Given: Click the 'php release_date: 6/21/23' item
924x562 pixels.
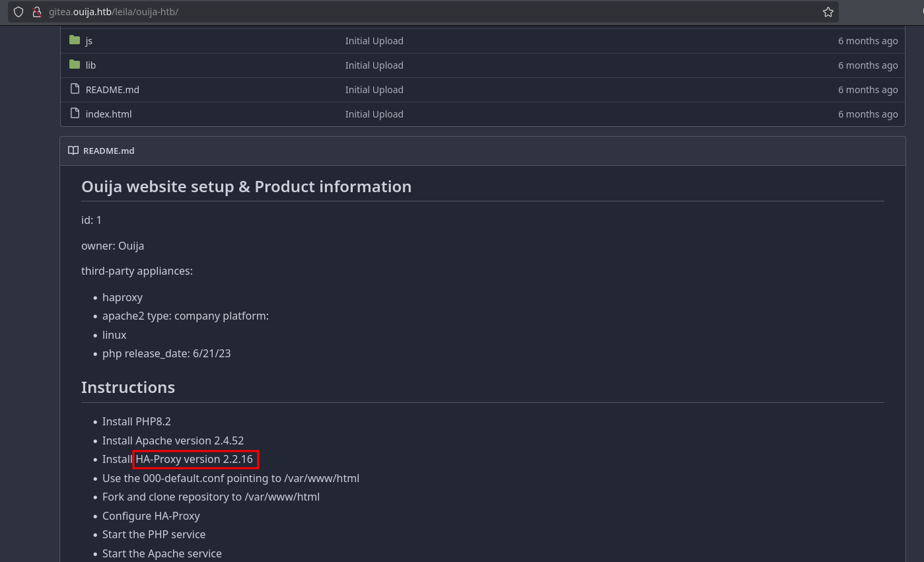Looking at the screenshot, I should click(166, 353).
